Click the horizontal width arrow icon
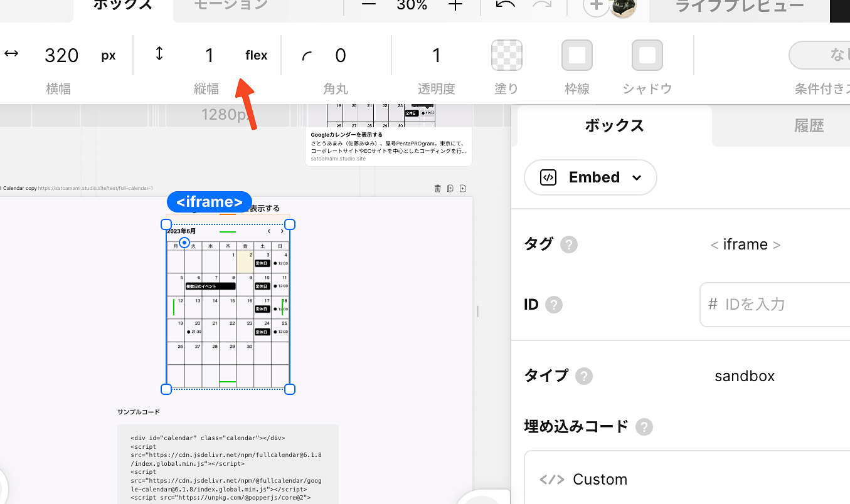850x504 pixels. pyautogui.click(x=11, y=54)
